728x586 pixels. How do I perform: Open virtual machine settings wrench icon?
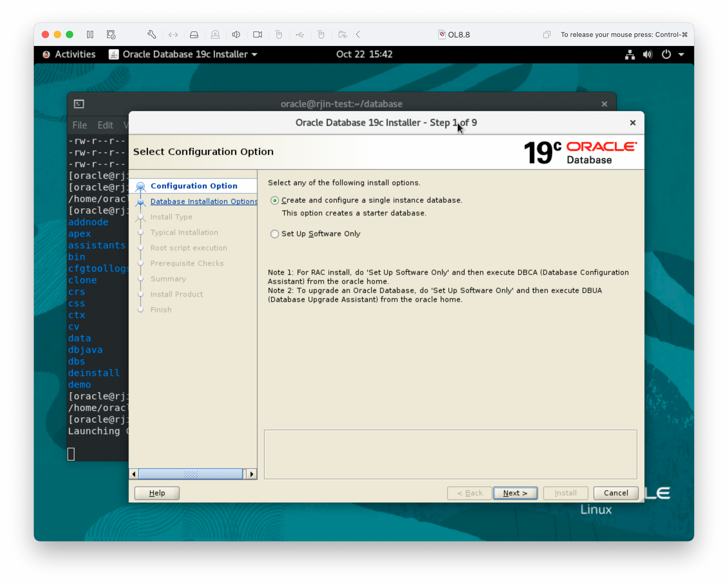[x=151, y=34]
